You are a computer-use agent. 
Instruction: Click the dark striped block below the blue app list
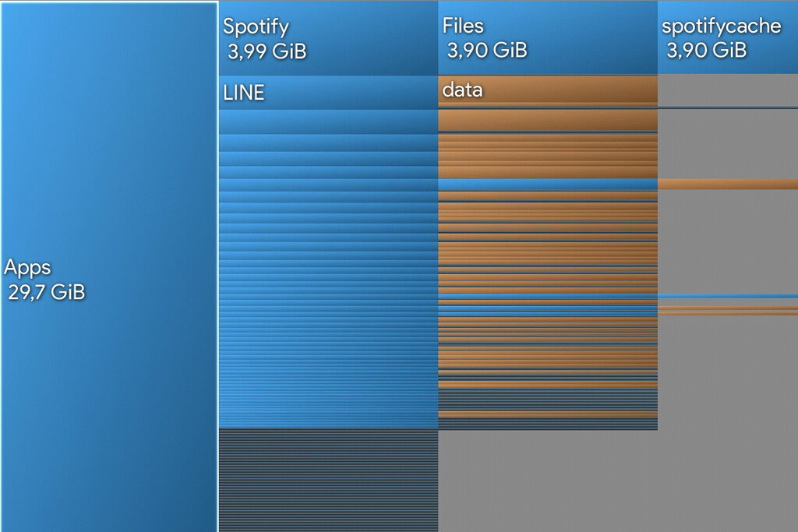point(327,479)
